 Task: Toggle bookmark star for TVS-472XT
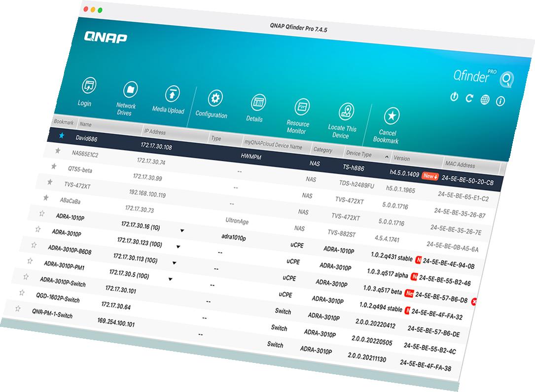(50, 182)
